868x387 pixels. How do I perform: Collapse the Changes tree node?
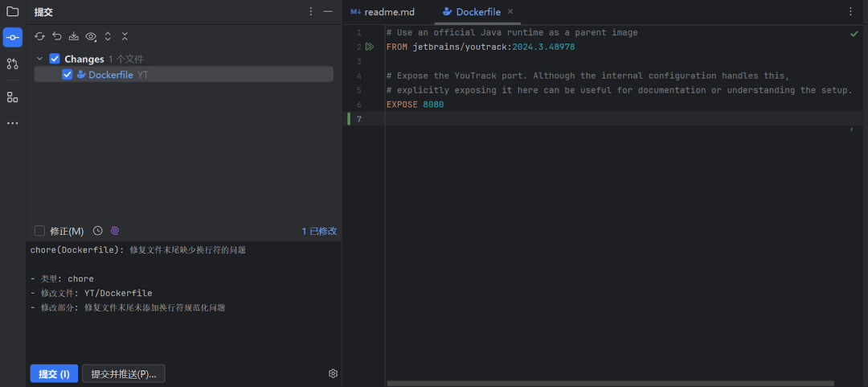[40, 59]
